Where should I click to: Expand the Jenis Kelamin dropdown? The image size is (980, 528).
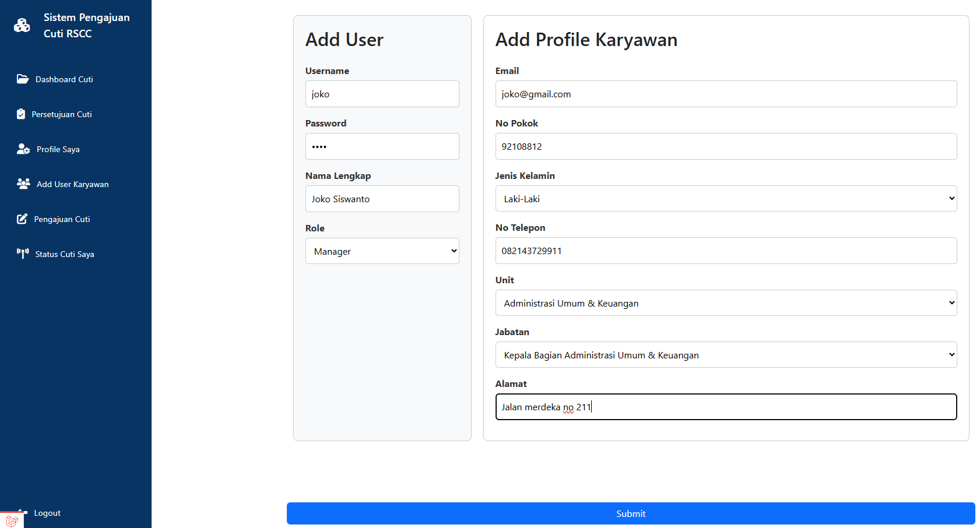tap(726, 199)
